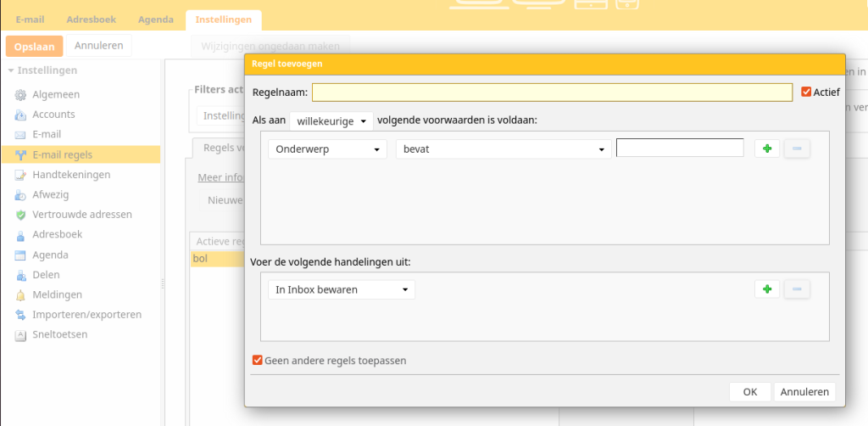The image size is (868, 426).
Task: Click the Importeren/exporteren arrows icon
Action: (x=20, y=315)
